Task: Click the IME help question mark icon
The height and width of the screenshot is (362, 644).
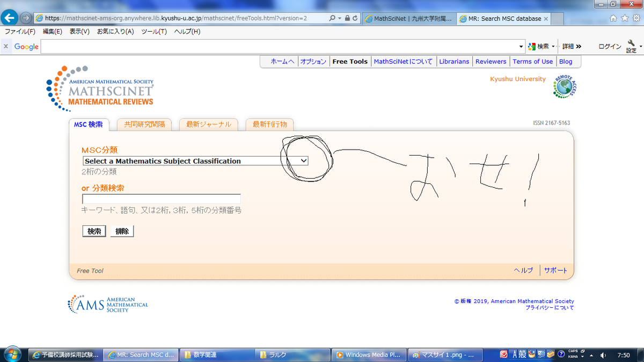Action: (561, 354)
